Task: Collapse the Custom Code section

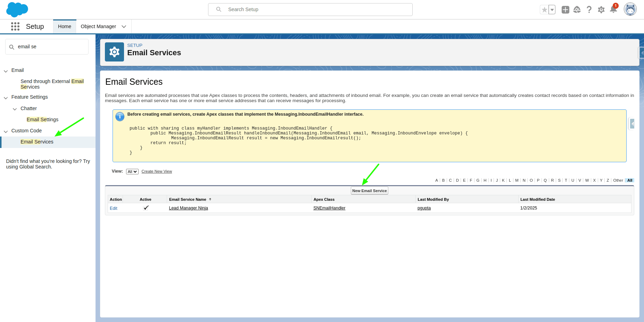Action: [6, 131]
